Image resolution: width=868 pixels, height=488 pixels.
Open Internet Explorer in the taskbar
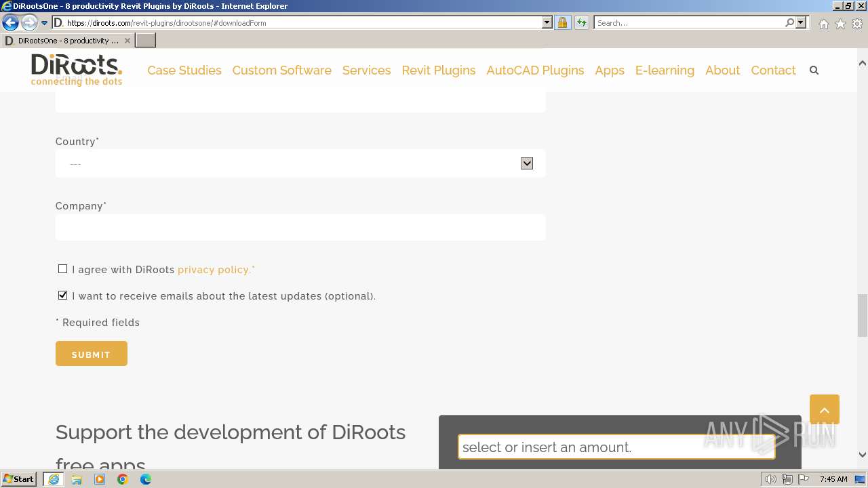point(54,479)
